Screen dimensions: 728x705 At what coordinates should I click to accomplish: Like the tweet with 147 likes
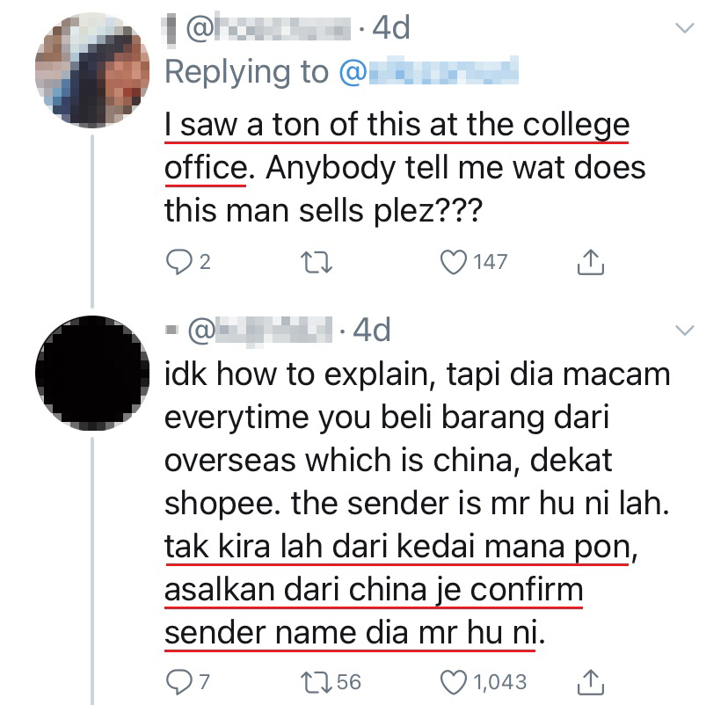(455, 261)
